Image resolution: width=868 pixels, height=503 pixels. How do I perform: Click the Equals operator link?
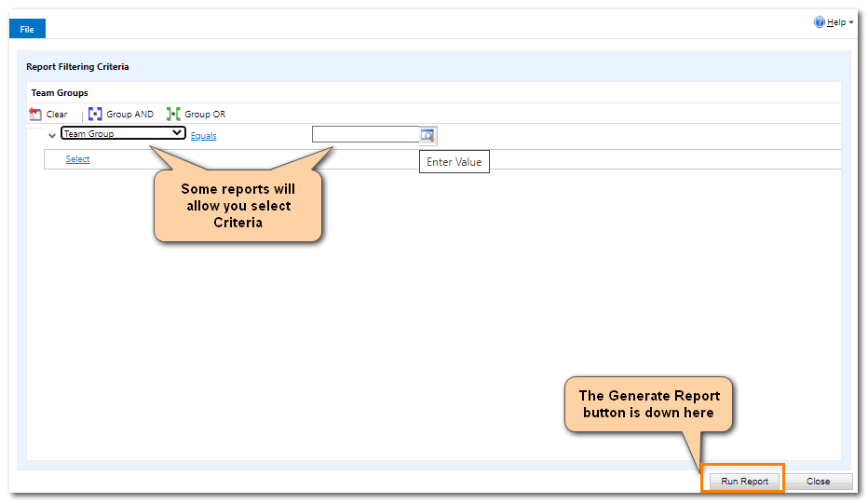click(203, 136)
